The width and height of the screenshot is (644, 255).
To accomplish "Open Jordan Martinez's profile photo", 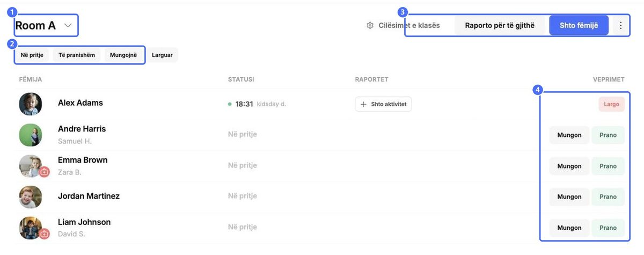I will (x=31, y=197).
